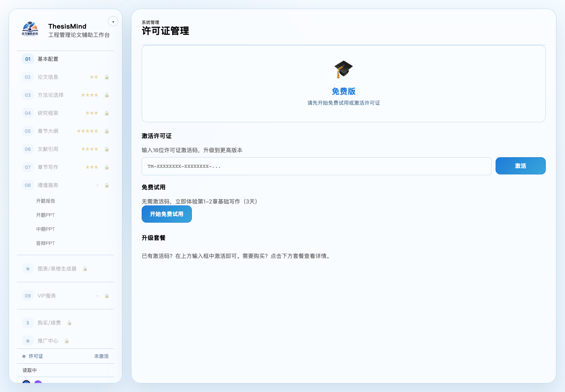This screenshot has width=565, height=392.
Task: Click the 工程管理论文辅助工作台 subtitle
Action: [79, 35]
